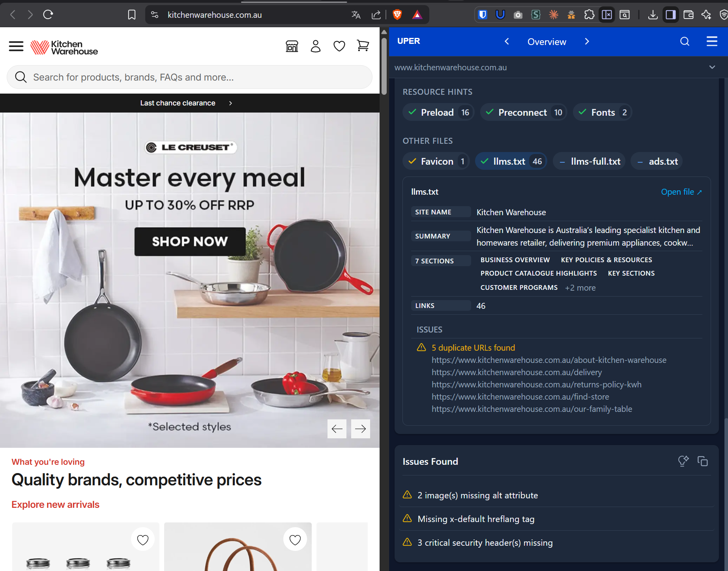Open Brave Shields from the address bar
The image size is (728, 571).
click(397, 15)
